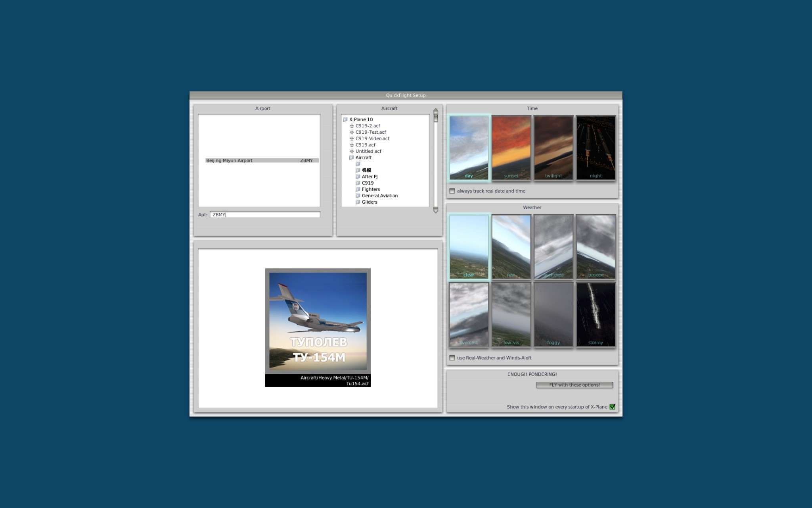Screen dimensions: 812x508
Task: Click the airplane icon beside C919-2.acf
Action: pyautogui.click(x=352, y=126)
